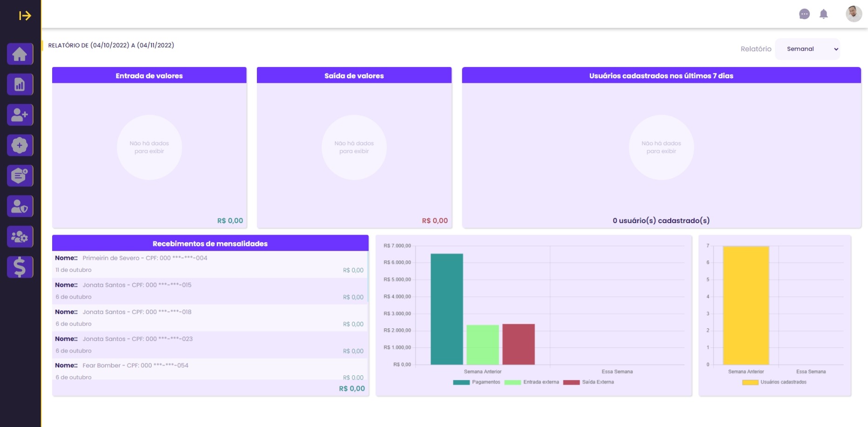The height and width of the screenshot is (427, 868).
Task: Click the mensalidades list scrollbar
Action: [x=368, y=277]
